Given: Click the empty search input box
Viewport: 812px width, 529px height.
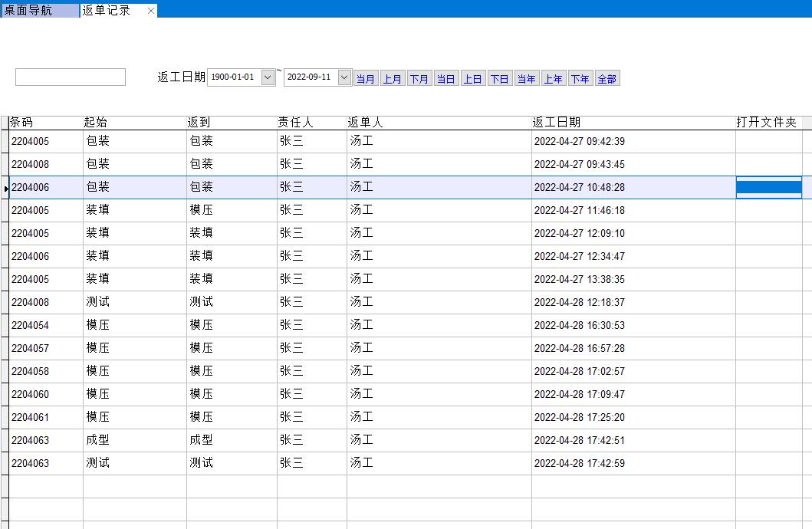Looking at the screenshot, I should (x=71, y=77).
